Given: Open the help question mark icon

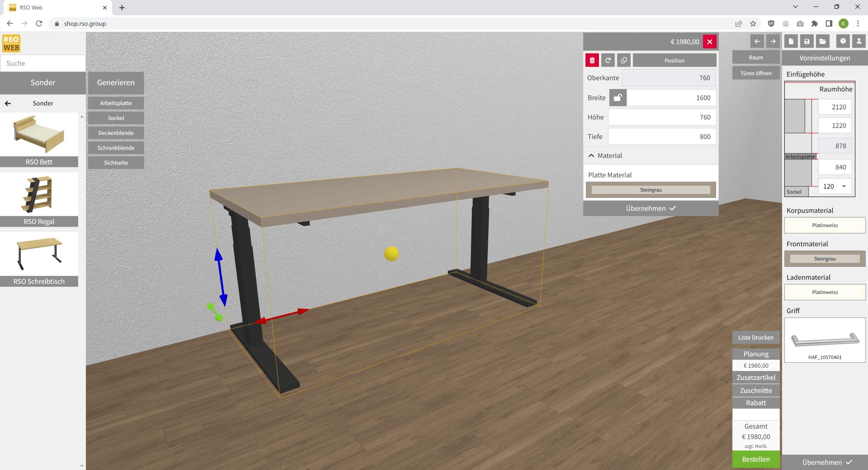Looking at the screenshot, I should click(x=843, y=41).
